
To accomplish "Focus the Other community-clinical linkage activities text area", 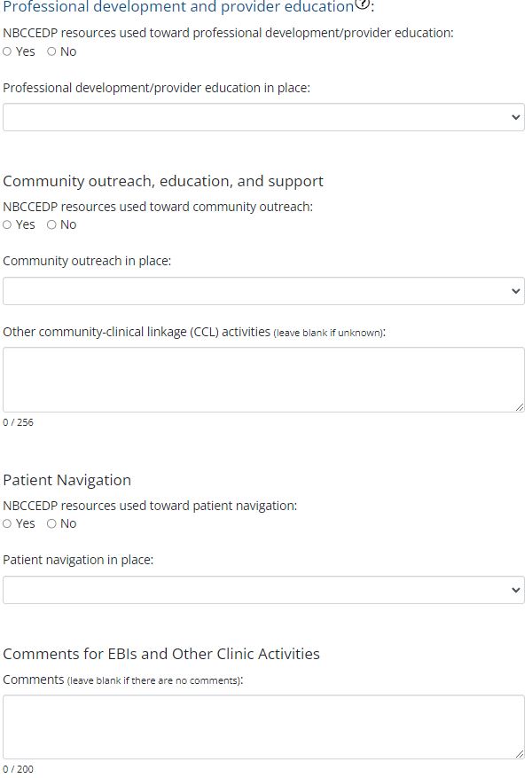I will pyautogui.click(x=263, y=380).
